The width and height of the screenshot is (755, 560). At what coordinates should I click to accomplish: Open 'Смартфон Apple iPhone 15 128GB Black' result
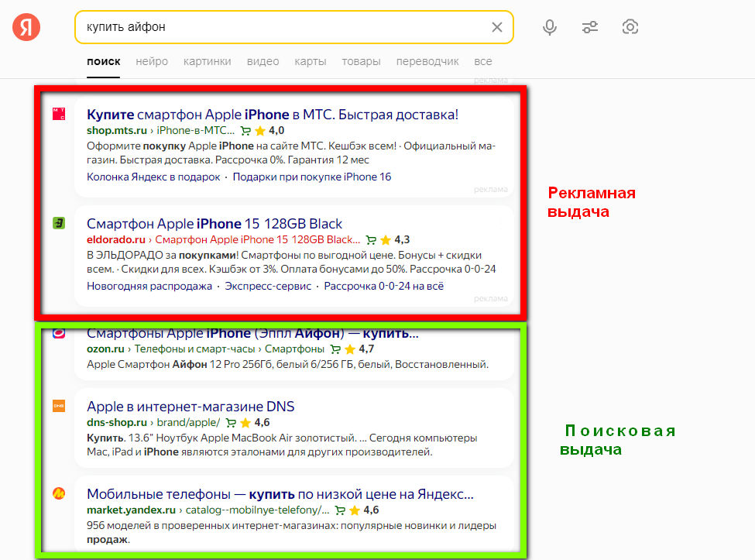tap(214, 223)
